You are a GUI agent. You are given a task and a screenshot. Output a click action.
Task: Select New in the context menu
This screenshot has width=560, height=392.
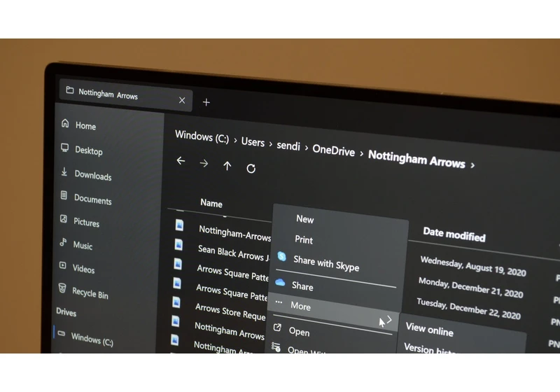(x=304, y=219)
